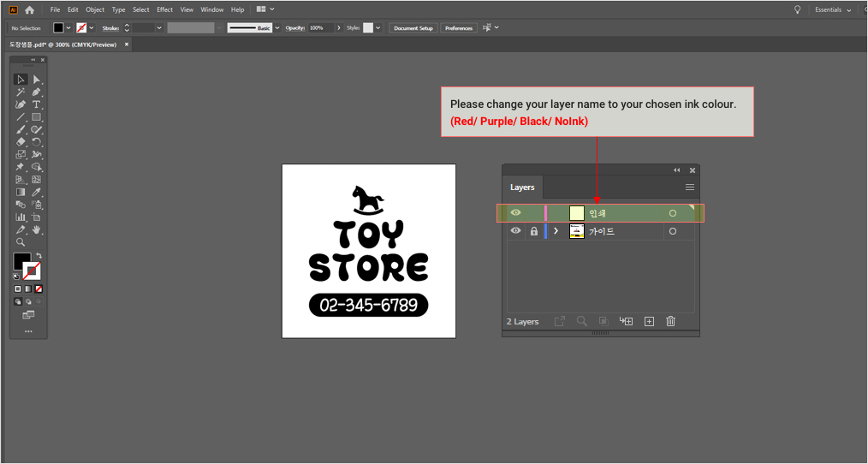Select the Layers panel tab
This screenshot has width=868, height=464.
click(522, 187)
